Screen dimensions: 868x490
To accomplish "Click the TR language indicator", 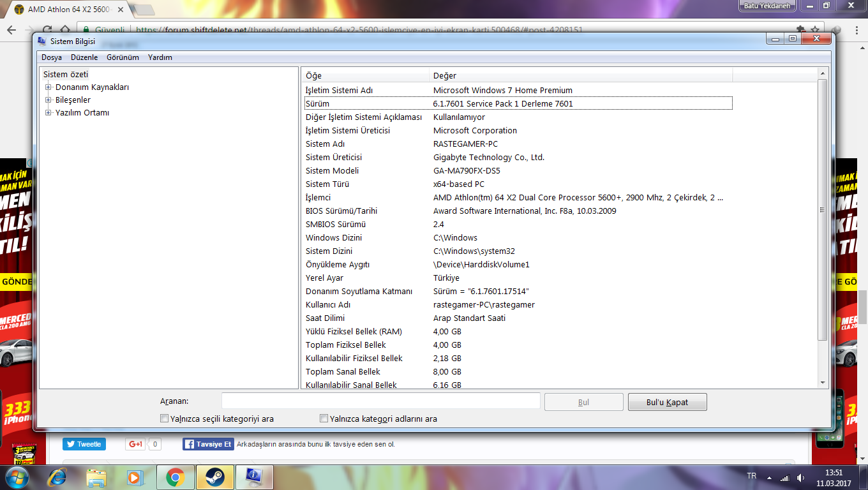I will click(x=751, y=477).
